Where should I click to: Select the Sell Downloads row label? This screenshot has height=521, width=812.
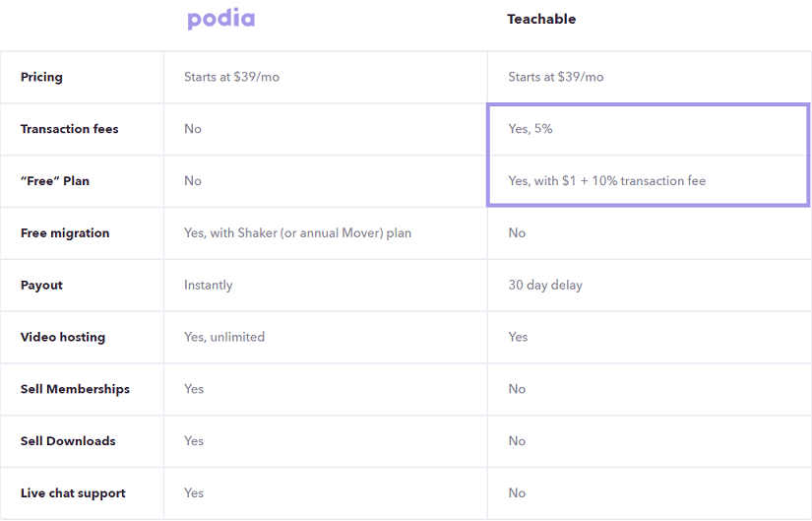68,441
